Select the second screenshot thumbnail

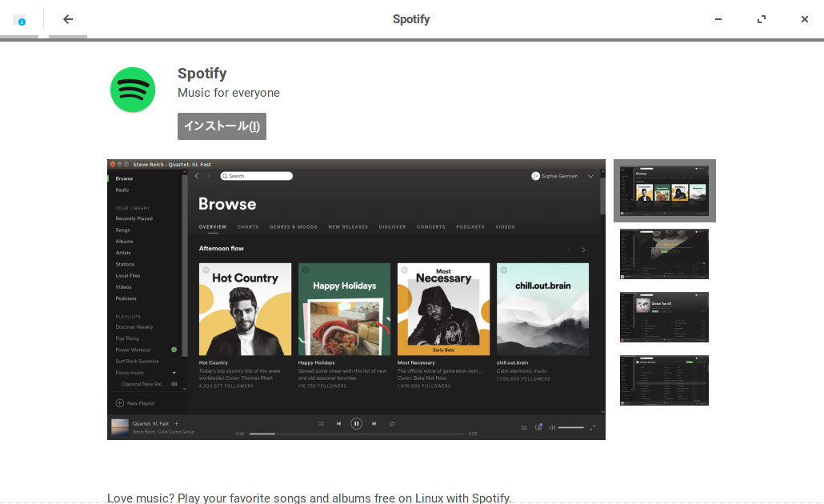pyautogui.click(x=664, y=254)
